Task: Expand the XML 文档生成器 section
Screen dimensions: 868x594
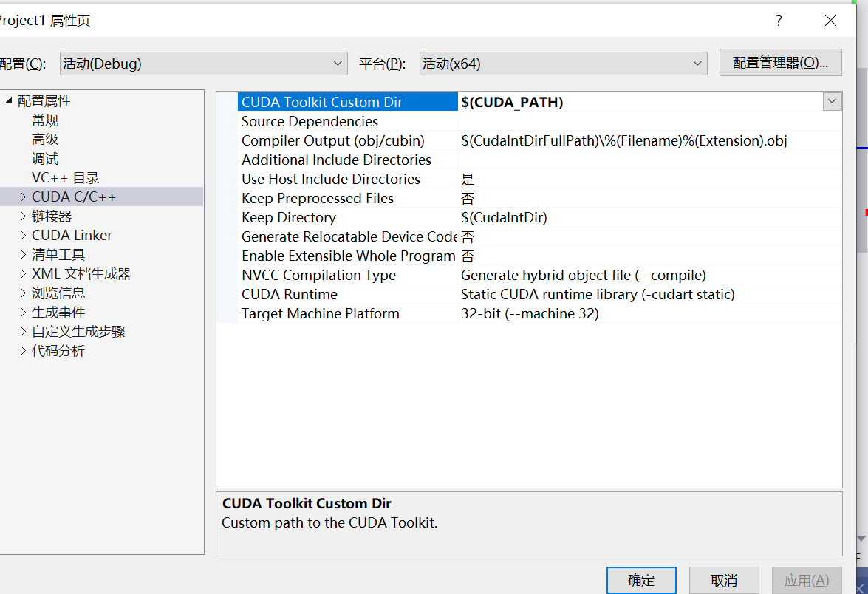Action: [x=21, y=273]
